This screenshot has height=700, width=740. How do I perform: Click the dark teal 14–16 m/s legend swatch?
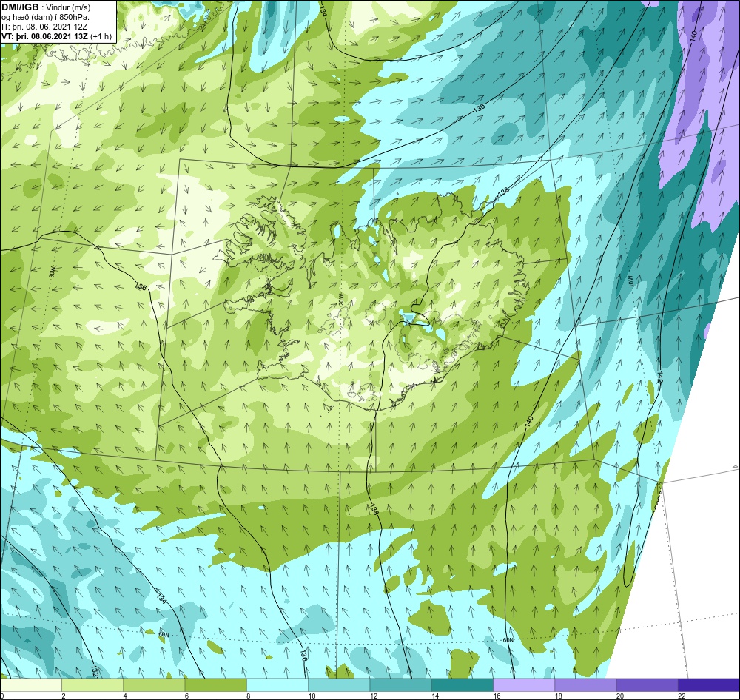click(x=462, y=684)
